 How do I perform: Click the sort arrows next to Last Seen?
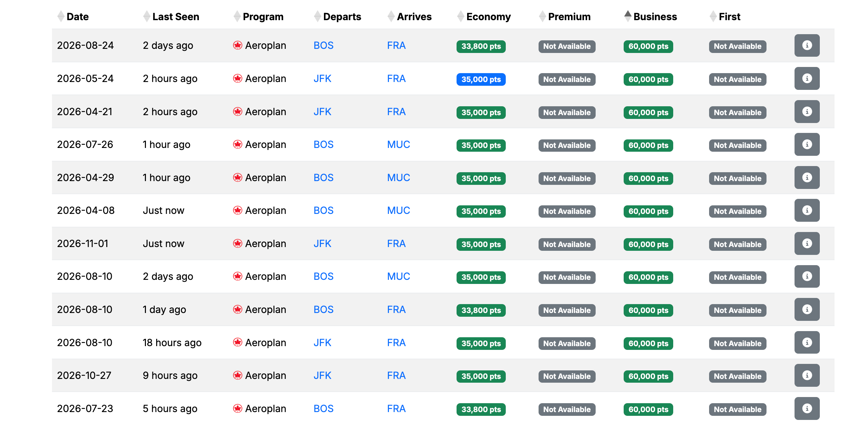click(147, 16)
